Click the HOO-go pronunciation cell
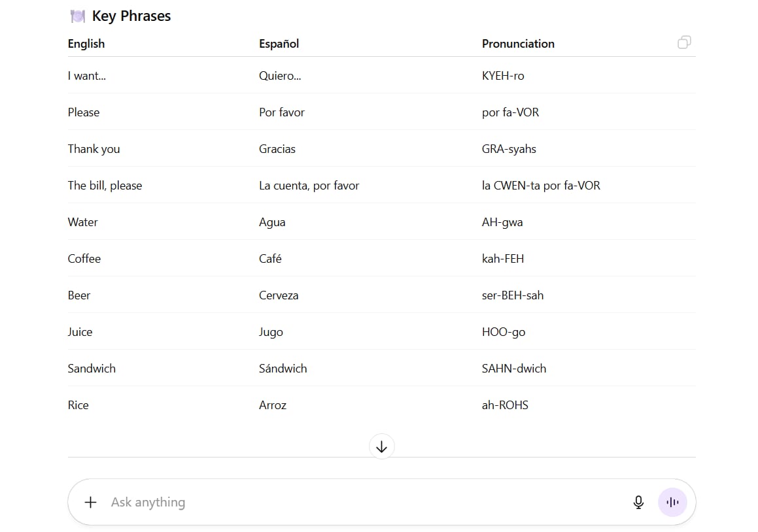 pos(503,332)
